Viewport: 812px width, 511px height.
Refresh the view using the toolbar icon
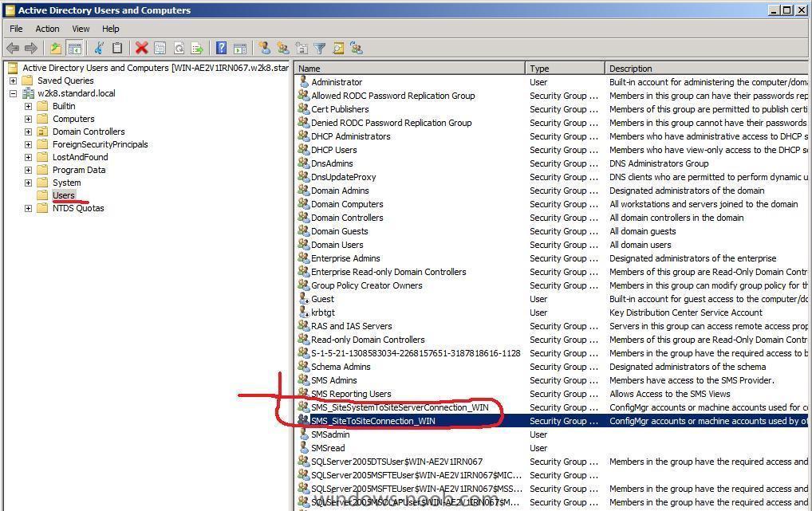[x=179, y=49]
